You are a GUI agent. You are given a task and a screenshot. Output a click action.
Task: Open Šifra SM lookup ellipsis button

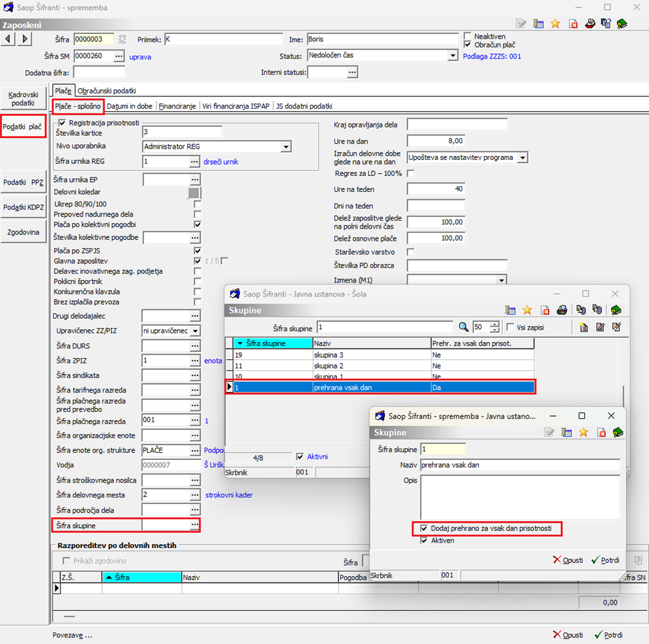point(119,56)
